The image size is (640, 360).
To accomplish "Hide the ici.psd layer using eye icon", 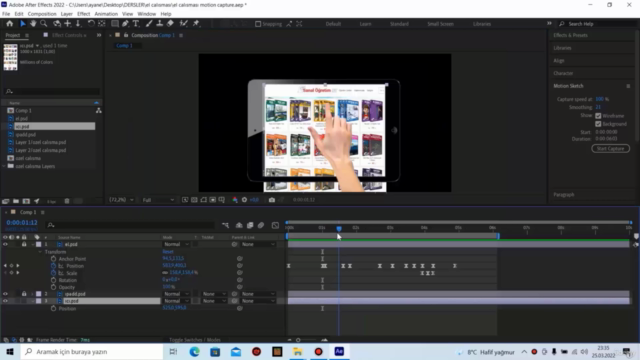I will click(x=5, y=301).
